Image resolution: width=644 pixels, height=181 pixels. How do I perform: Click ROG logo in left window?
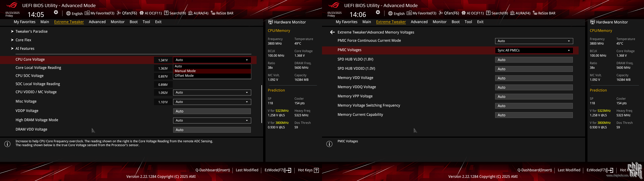(x=12, y=5)
